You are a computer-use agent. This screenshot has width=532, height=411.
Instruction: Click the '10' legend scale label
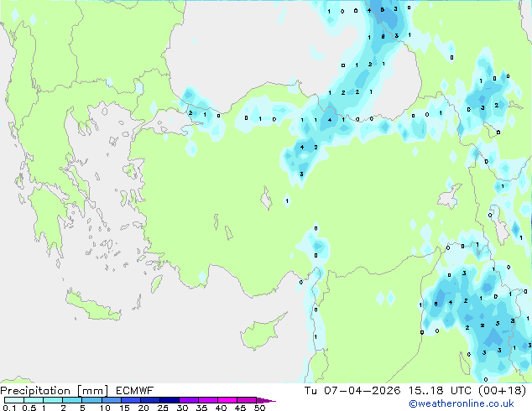[x=105, y=408]
